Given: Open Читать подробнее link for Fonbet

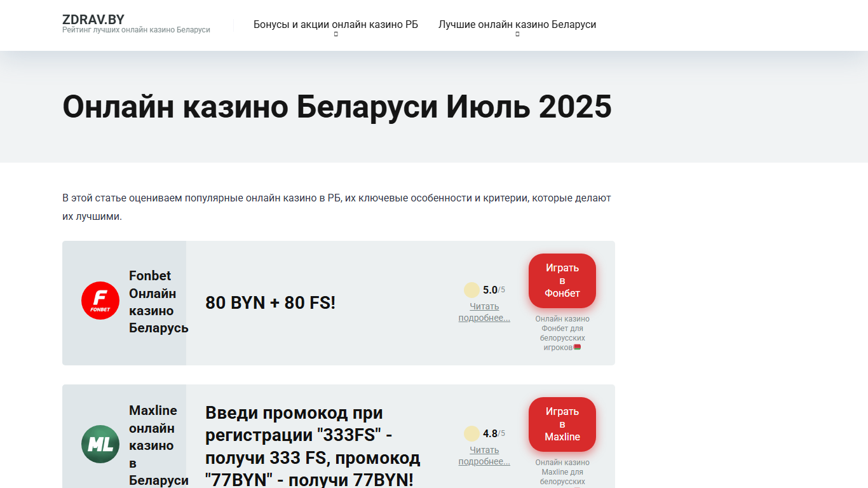Looking at the screenshot, I should point(484,312).
